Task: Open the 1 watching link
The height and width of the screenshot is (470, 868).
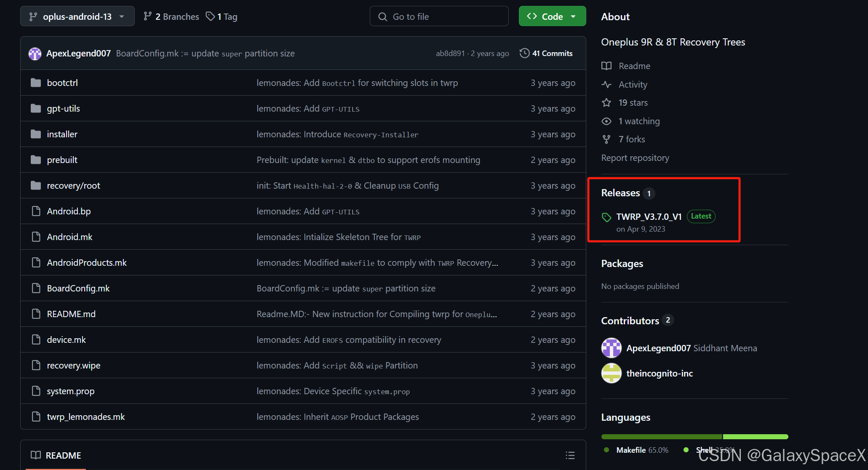Action: tap(638, 121)
